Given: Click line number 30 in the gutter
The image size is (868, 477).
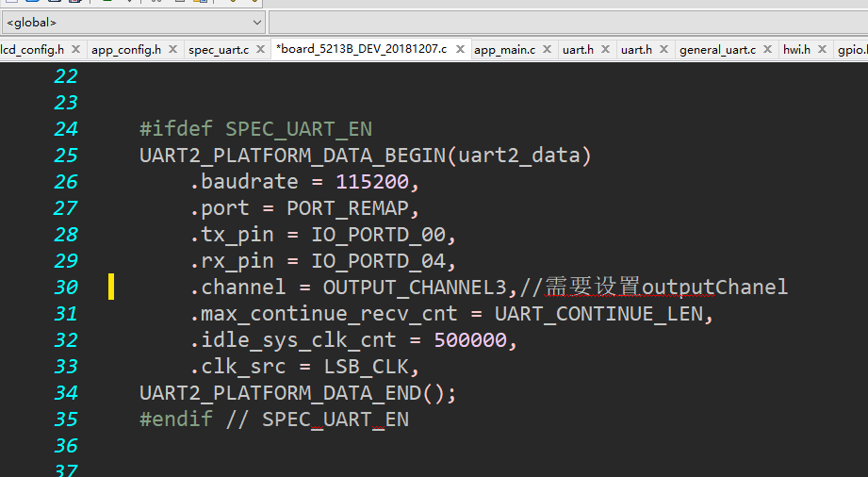Looking at the screenshot, I should tap(66, 288).
